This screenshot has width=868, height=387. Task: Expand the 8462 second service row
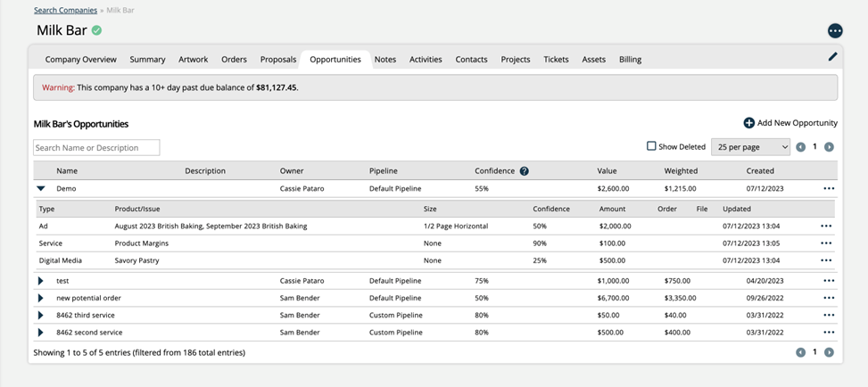point(40,333)
